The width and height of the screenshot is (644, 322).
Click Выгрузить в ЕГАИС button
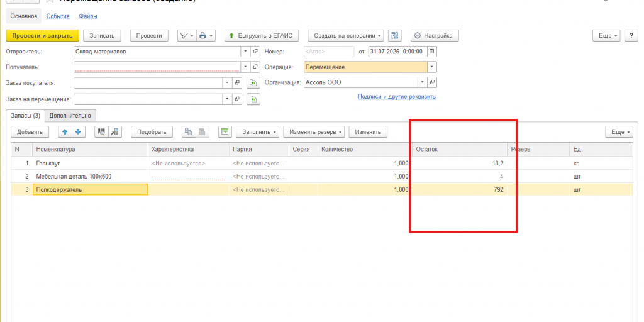click(261, 36)
